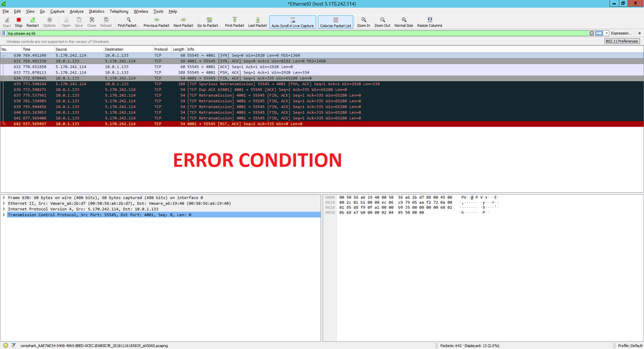This screenshot has width=644, height=349.
Task: Apply the display filter arrow
Action: point(599,34)
